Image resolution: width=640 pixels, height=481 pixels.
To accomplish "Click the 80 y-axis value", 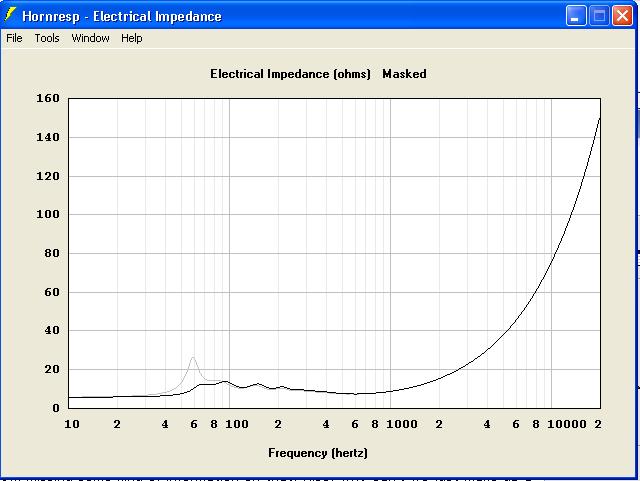I will 52,253.
